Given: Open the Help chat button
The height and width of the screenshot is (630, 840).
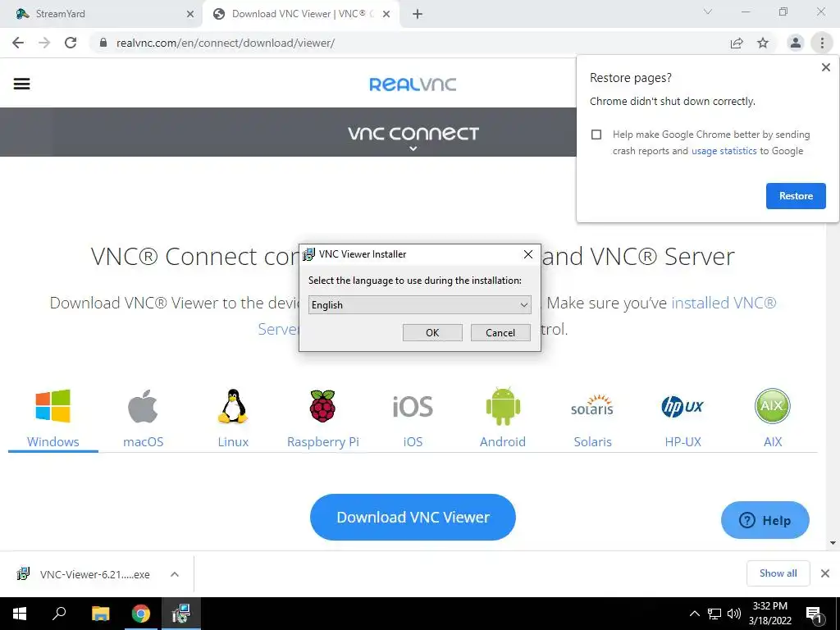Looking at the screenshot, I should (765, 520).
